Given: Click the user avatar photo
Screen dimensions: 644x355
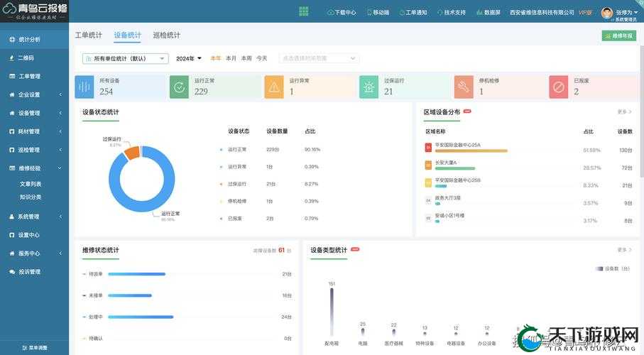Looking at the screenshot, I should coord(606,13).
